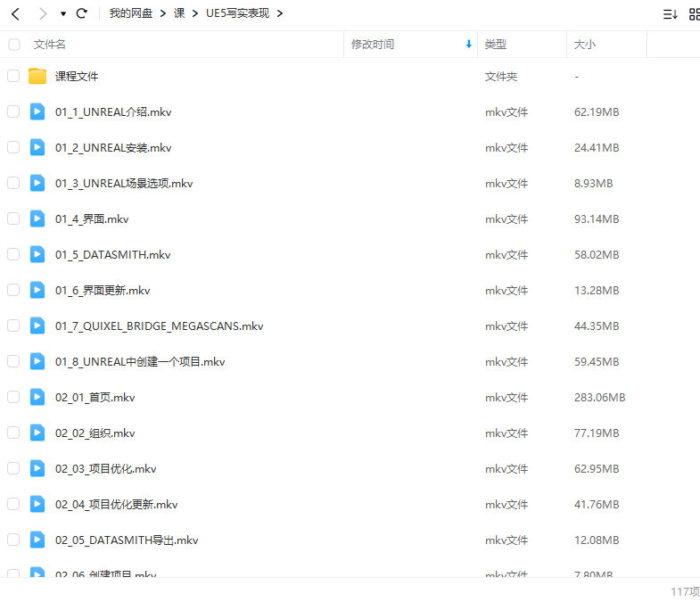Sort by the 文件名 column header
Image resolution: width=700 pixels, height=602 pixels.
coord(50,44)
